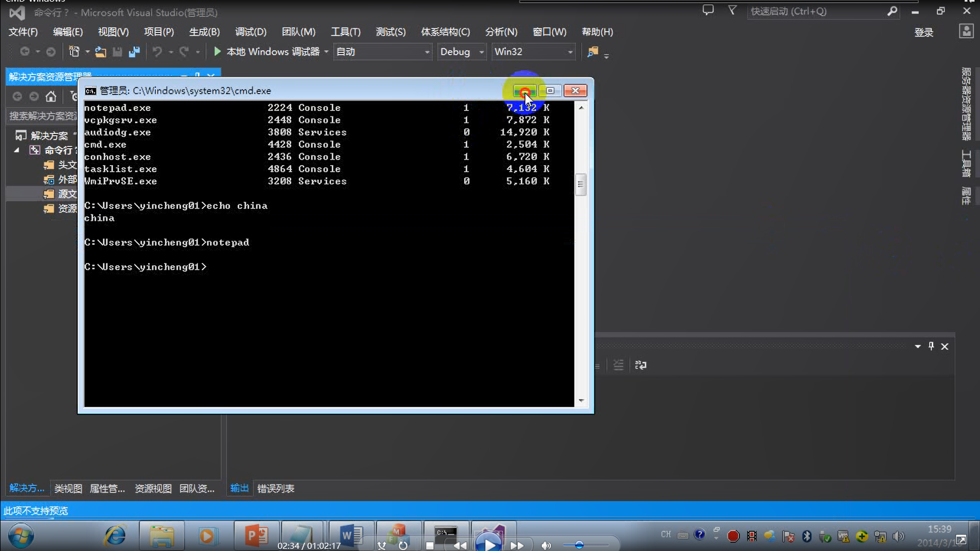Click the Save icon in Visual Studio toolbar

(x=118, y=51)
